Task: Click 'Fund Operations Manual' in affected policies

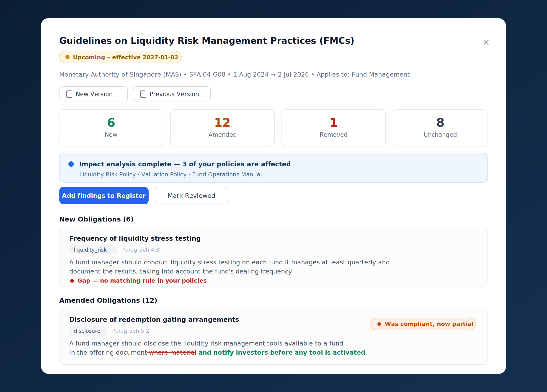Action: point(227,175)
